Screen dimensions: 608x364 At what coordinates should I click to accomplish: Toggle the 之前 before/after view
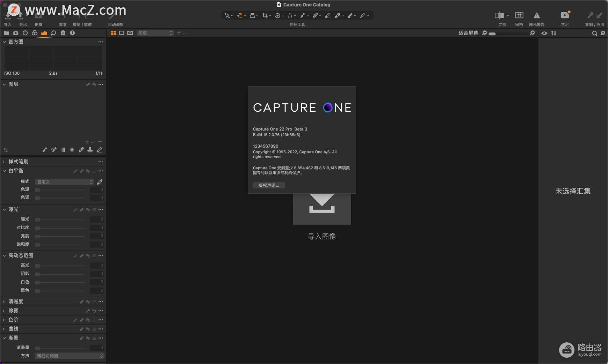point(499,15)
